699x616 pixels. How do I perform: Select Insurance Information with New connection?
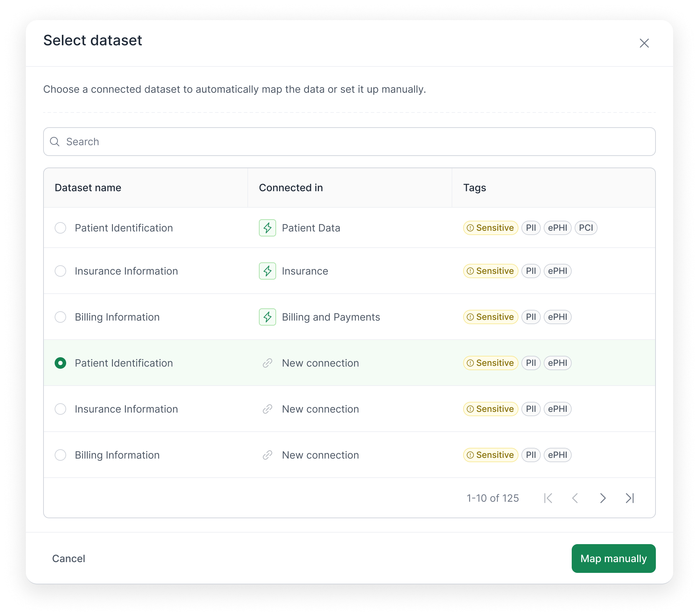click(60, 409)
